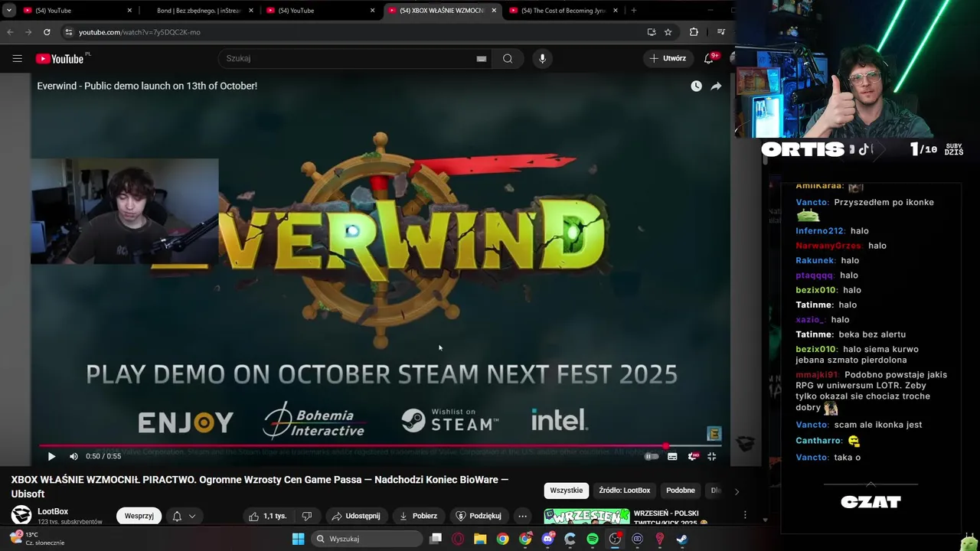
Task: Mute the video volume
Action: click(x=73, y=456)
